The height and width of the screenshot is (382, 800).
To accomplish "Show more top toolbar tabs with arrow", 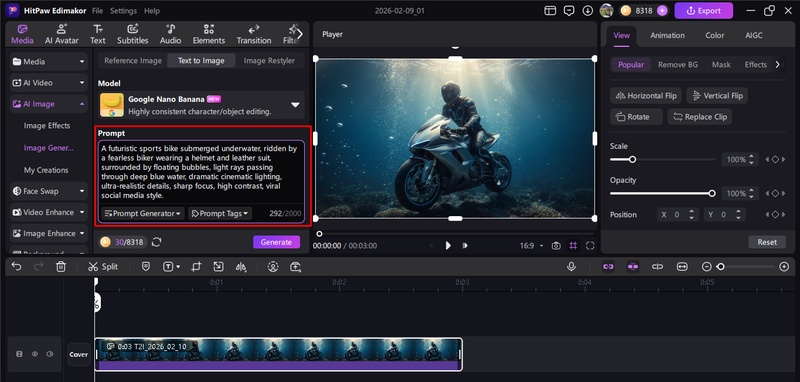I will coord(300,34).
